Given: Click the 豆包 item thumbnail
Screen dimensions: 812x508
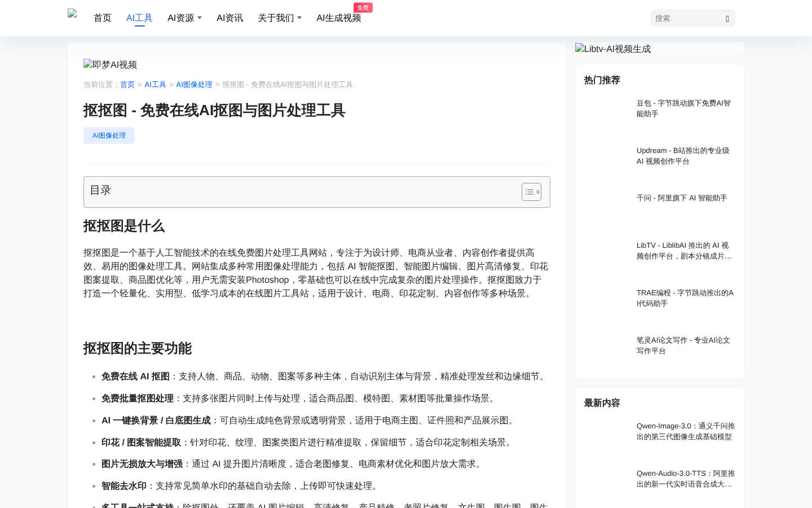Looking at the screenshot, I should [607, 113].
